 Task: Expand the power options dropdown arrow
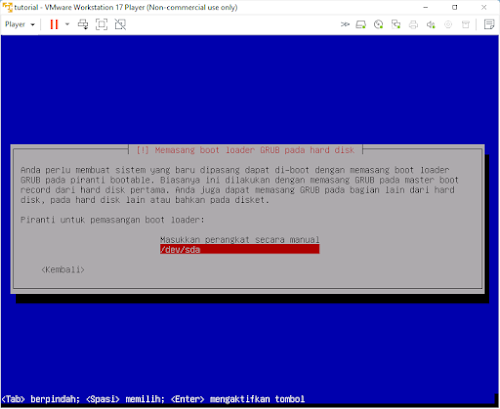coord(67,24)
